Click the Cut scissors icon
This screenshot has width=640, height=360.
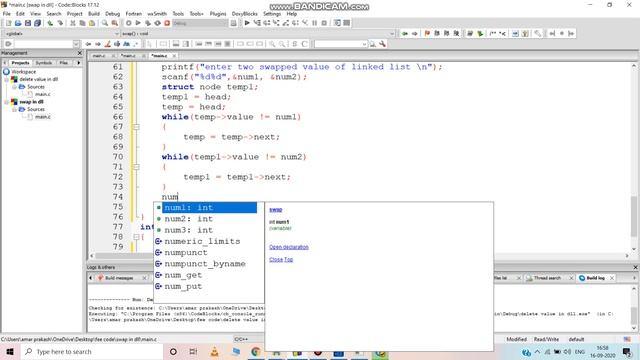(x=73, y=23)
